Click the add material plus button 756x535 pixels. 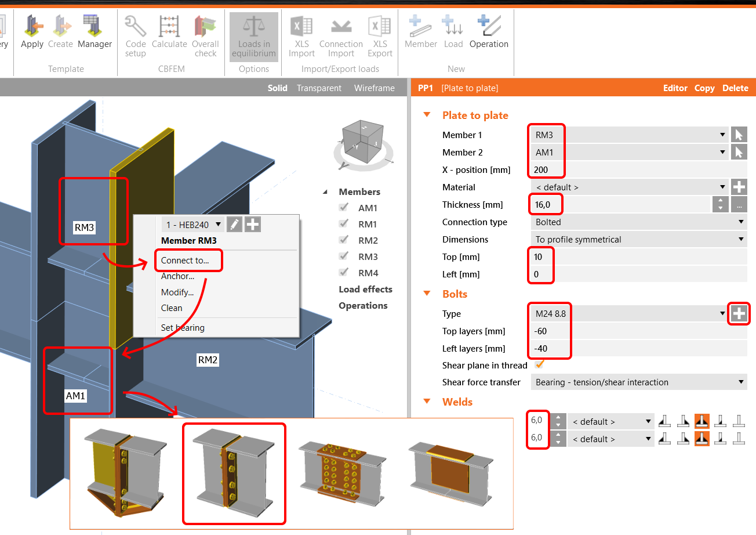pos(739,187)
